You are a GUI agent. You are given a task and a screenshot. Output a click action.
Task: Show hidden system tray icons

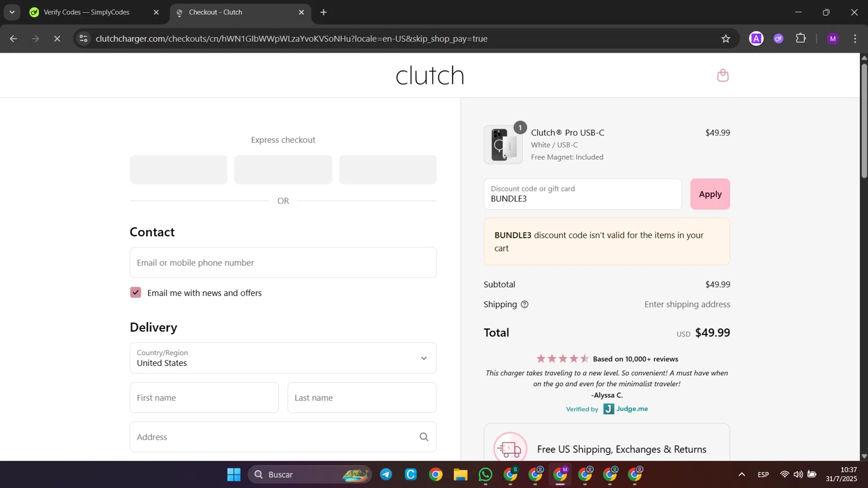[742, 475]
